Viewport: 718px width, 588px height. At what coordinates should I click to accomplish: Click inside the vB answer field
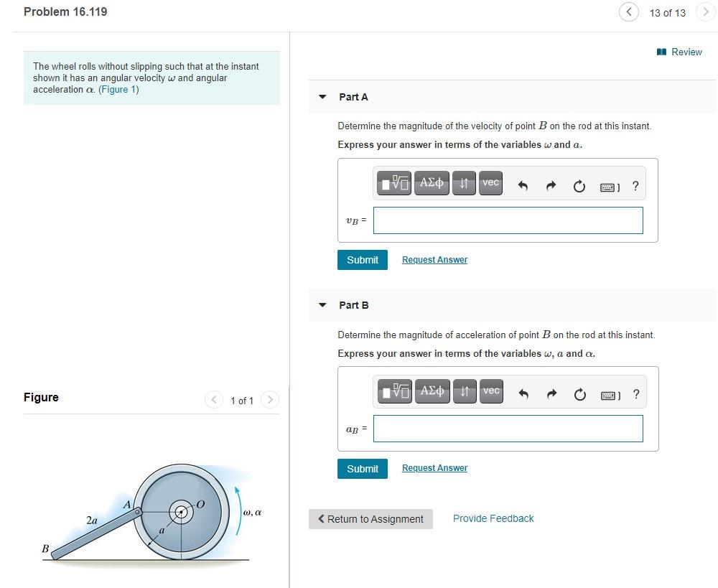(x=508, y=220)
